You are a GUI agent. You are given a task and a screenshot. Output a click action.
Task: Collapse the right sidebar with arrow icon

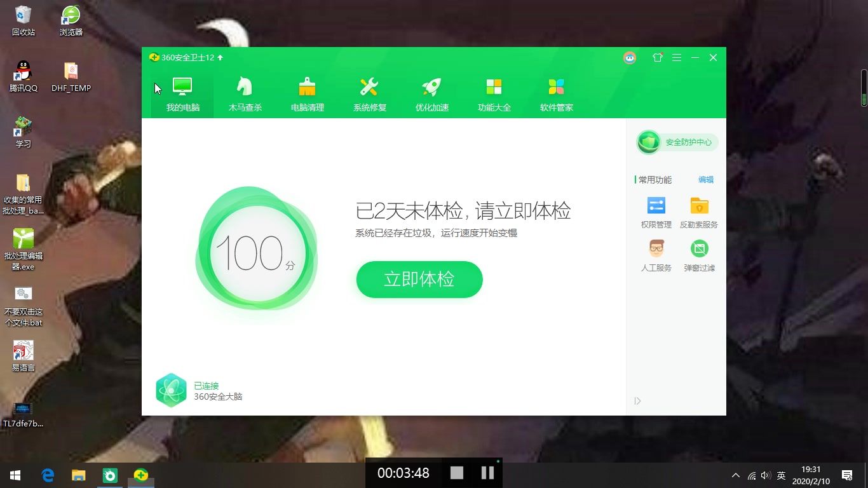637,401
